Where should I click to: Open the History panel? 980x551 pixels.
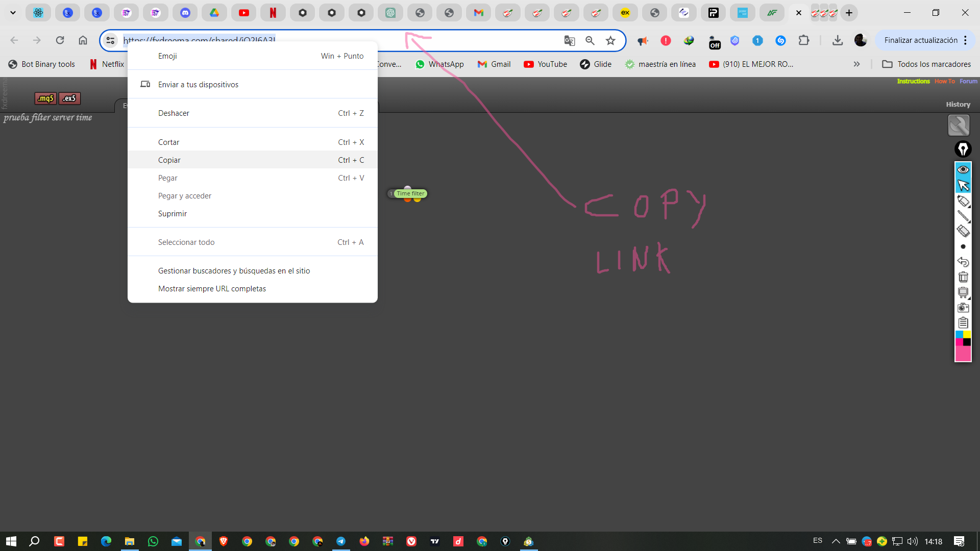click(x=958, y=104)
